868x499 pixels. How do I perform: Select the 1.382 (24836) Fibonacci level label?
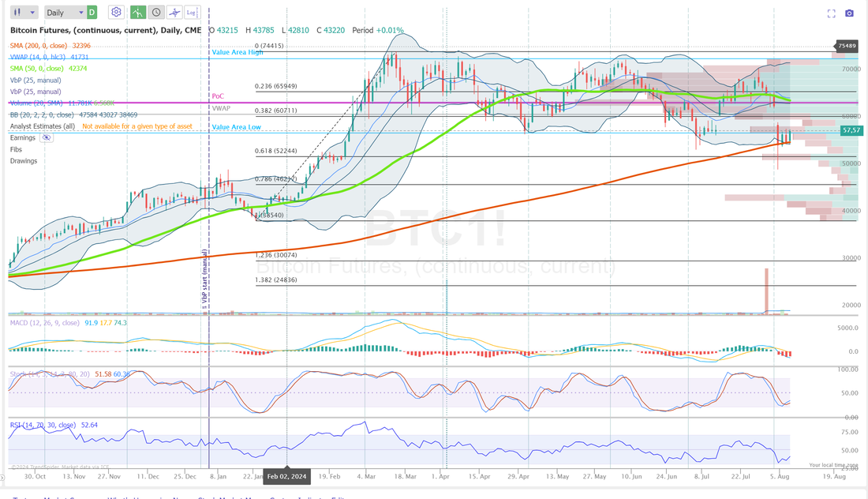coord(275,280)
